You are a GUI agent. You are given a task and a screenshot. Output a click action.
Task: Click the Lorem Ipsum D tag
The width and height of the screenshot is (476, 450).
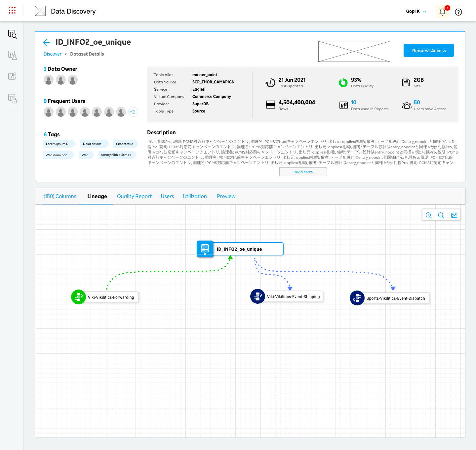coord(58,144)
